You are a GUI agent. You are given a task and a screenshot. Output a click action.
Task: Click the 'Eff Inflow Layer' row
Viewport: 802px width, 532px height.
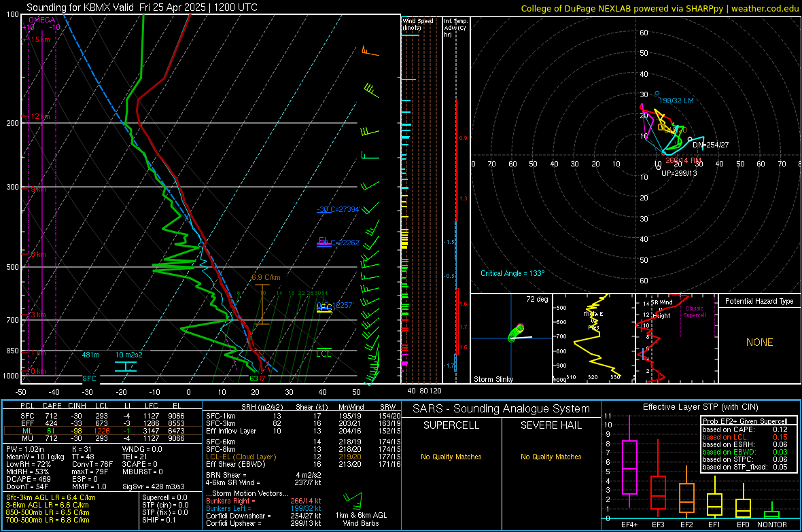[303, 431]
